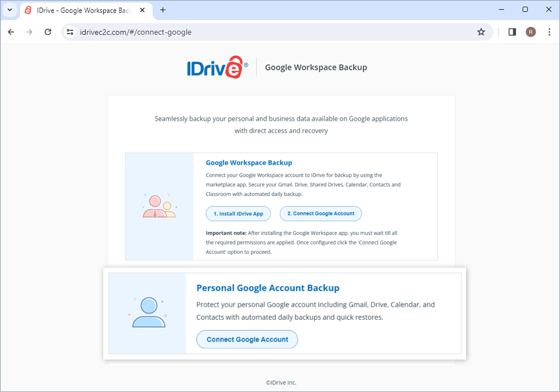This screenshot has height=392, width=560.
Task: Reload the page with the refresh icon
Action: [48, 32]
